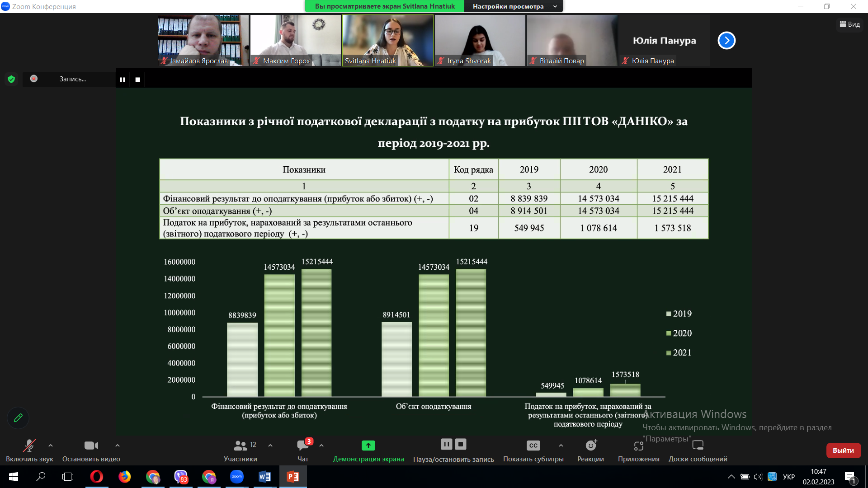Screen dimensions: 868x488
Task: Unmute microphone with Включить звук
Action: tap(29, 450)
